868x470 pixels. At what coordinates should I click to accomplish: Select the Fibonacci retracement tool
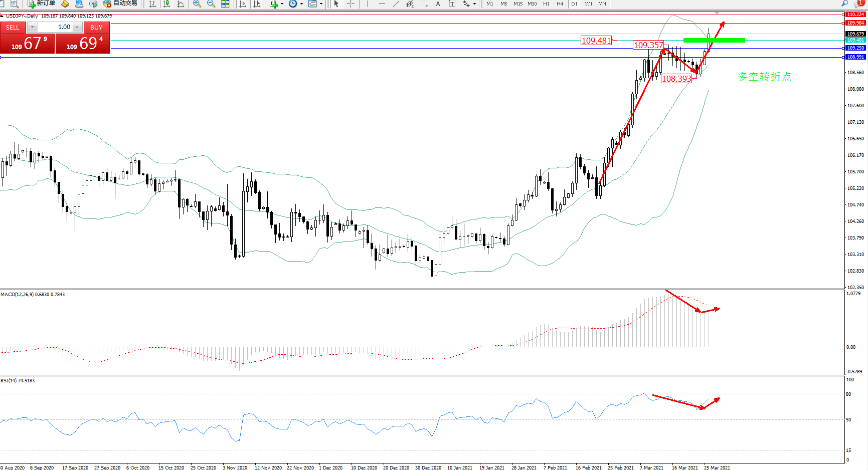point(424,4)
